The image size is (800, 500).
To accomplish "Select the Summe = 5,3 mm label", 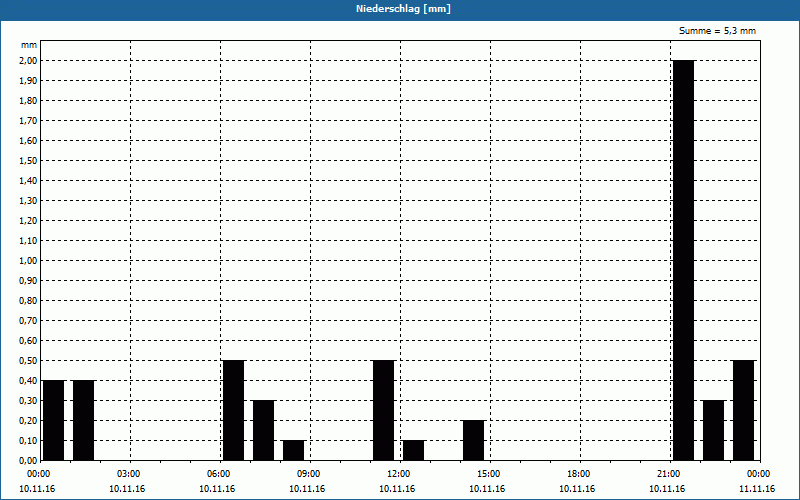I will tap(717, 31).
